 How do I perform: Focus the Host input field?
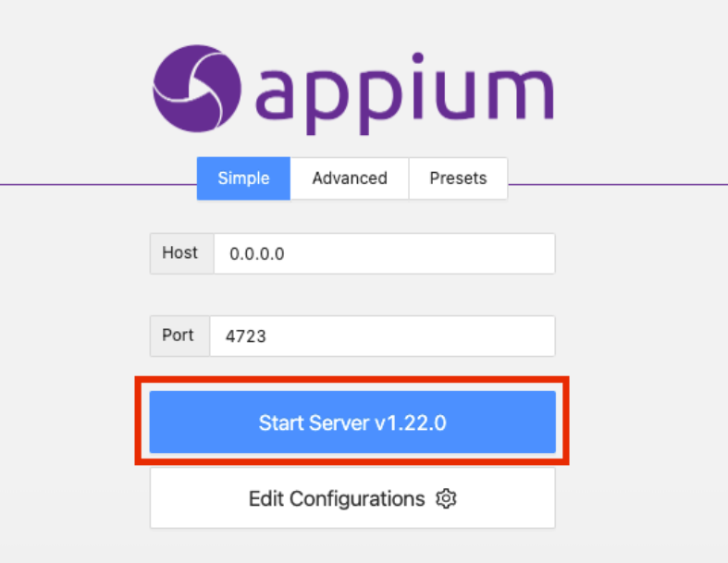click(385, 254)
